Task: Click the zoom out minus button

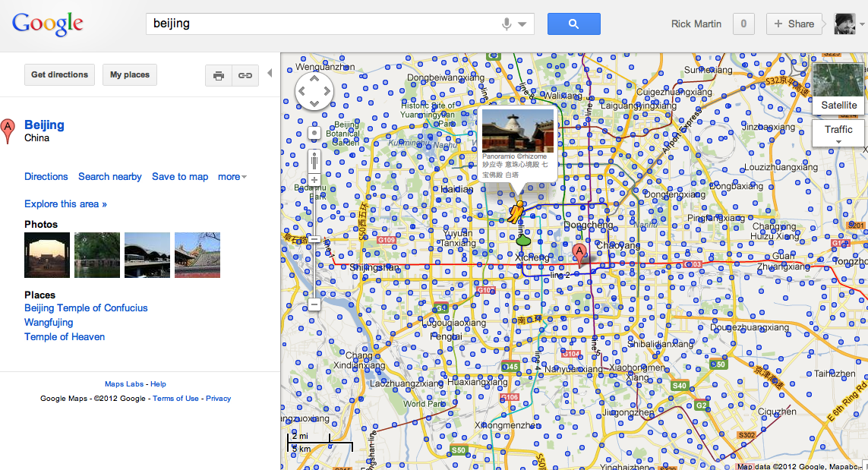Action: point(314,304)
